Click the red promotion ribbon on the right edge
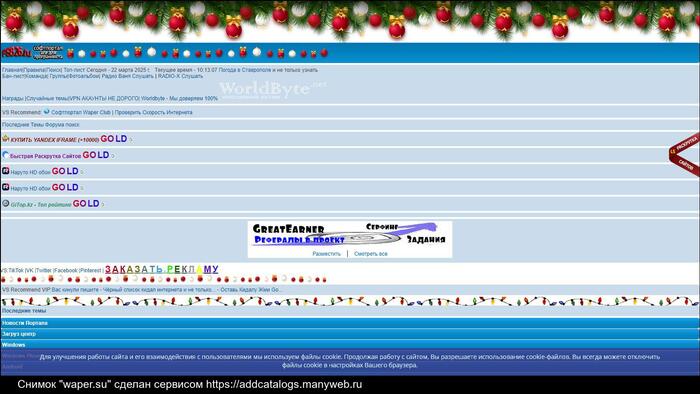The height and width of the screenshot is (394, 700). click(x=685, y=154)
